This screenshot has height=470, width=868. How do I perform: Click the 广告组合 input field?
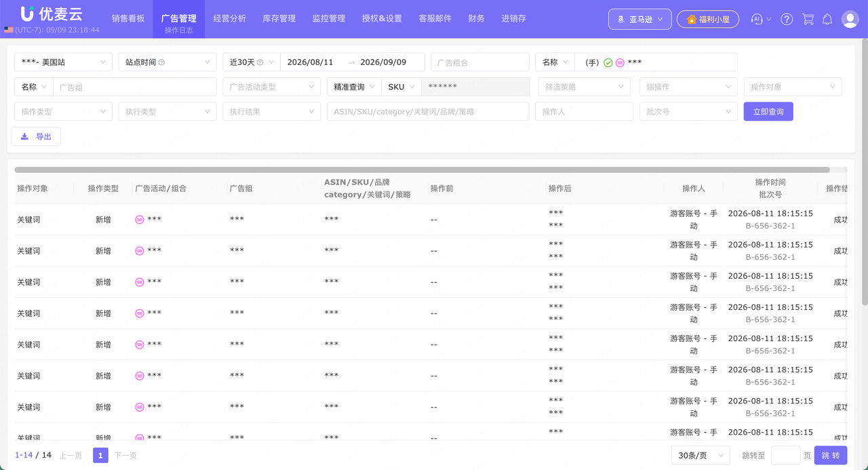tap(480, 62)
